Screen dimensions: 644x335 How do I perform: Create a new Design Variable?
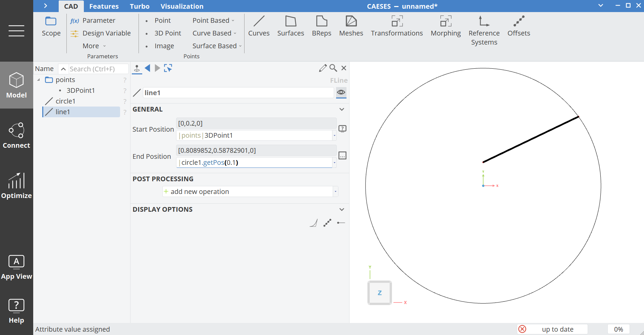(101, 33)
